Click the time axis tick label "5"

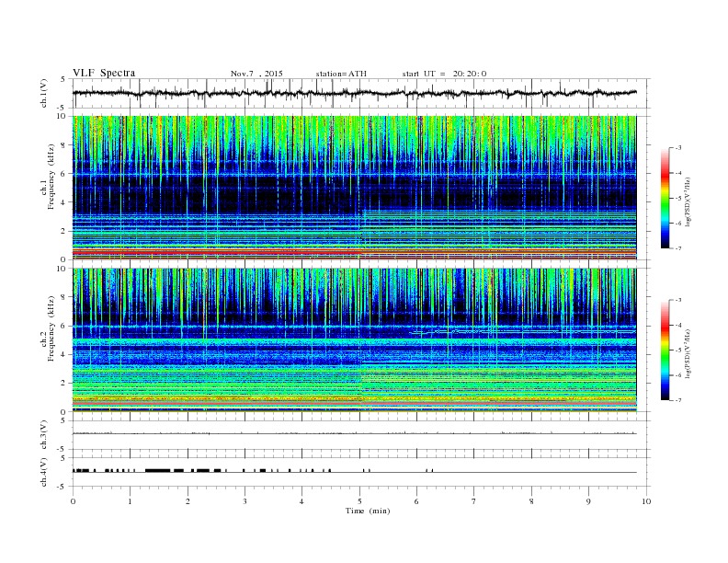pos(359,501)
